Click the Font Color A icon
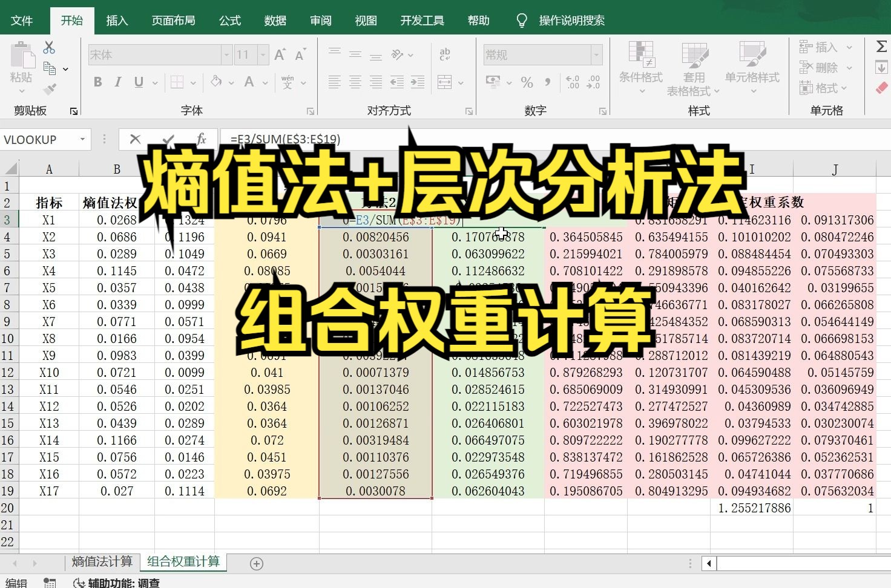The width and height of the screenshot is (891, 588). tap(249, 82)
